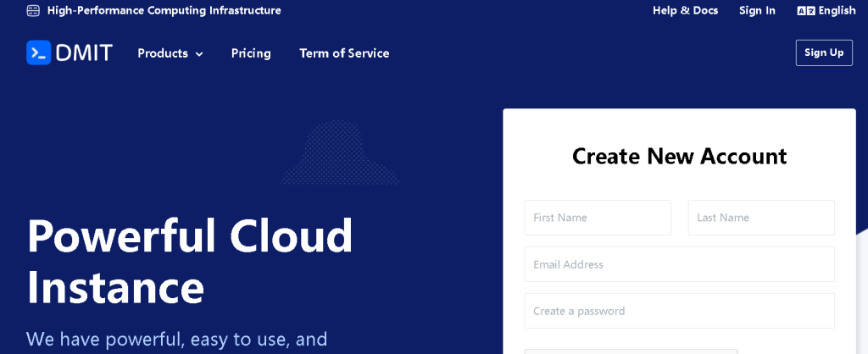This screenshot has height=354, width=868.
Task: Open the Help & Docs link
Action: pyautogui.click(x=685, y=11)
